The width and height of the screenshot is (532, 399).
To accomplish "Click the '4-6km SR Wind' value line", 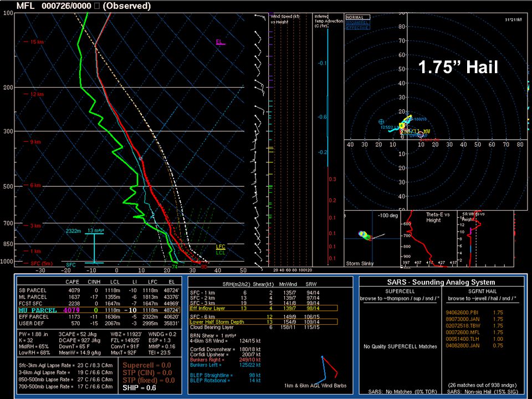I will (x=226, y=341).
